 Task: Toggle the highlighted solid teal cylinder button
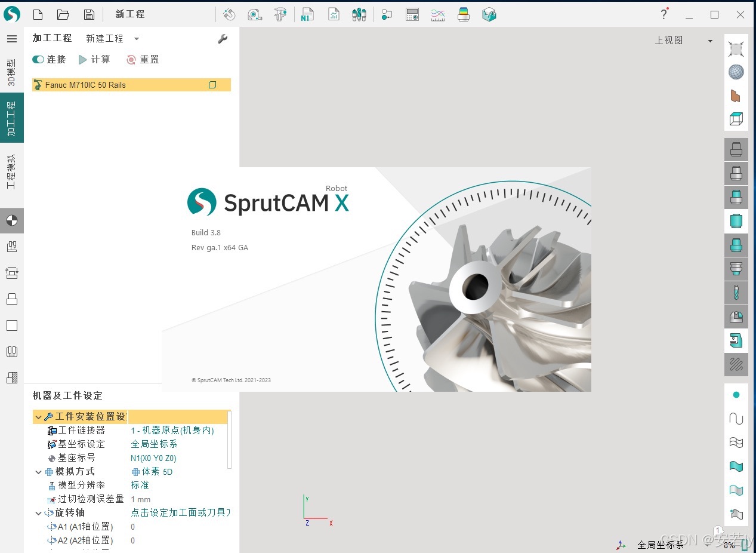tap(736, 221)
